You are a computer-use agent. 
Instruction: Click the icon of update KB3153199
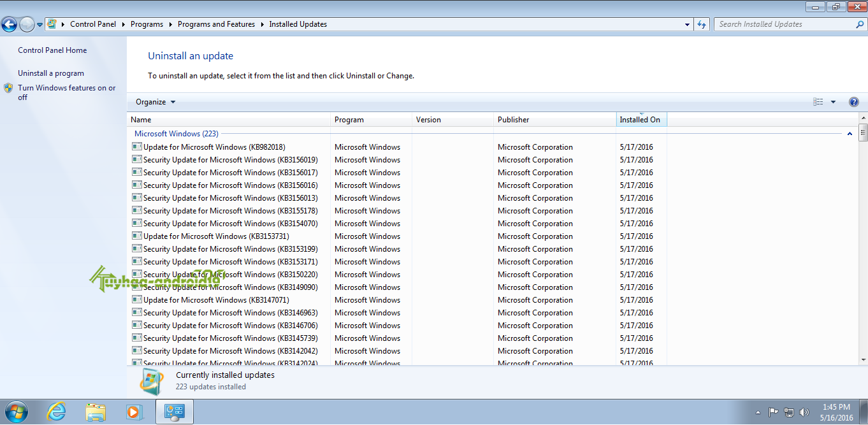137,249
